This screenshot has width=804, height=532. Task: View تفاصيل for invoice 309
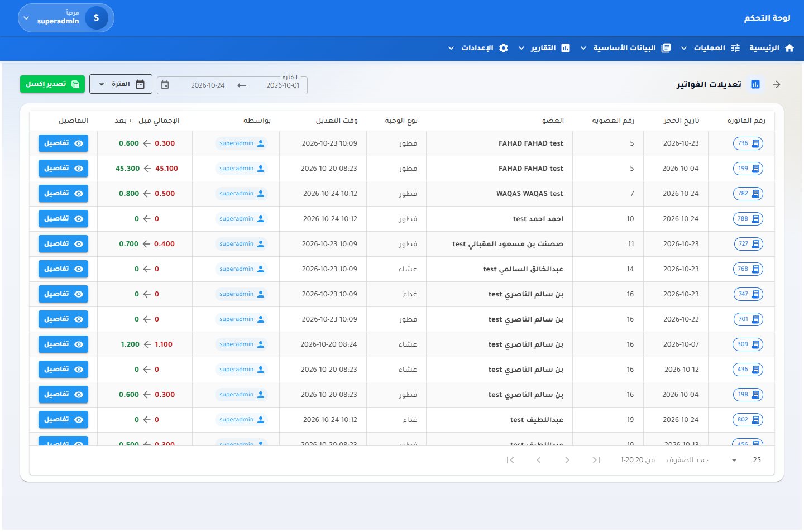coord(63,344)
